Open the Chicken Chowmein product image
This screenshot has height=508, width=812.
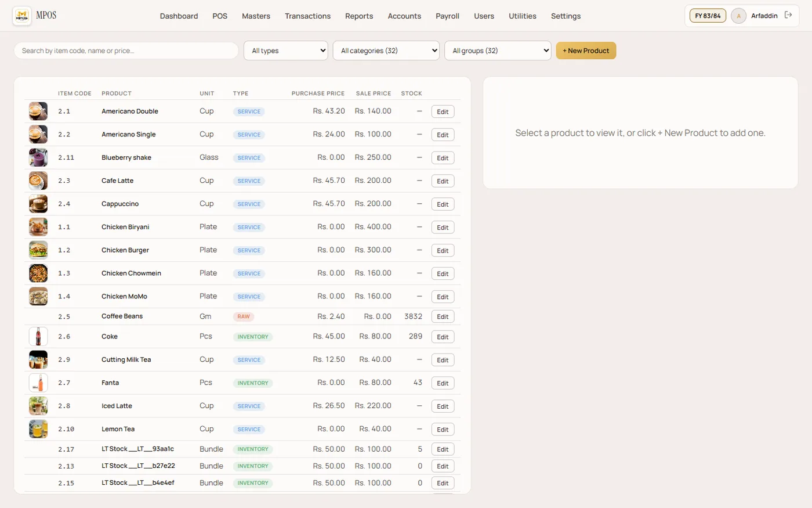click(38, 273)
